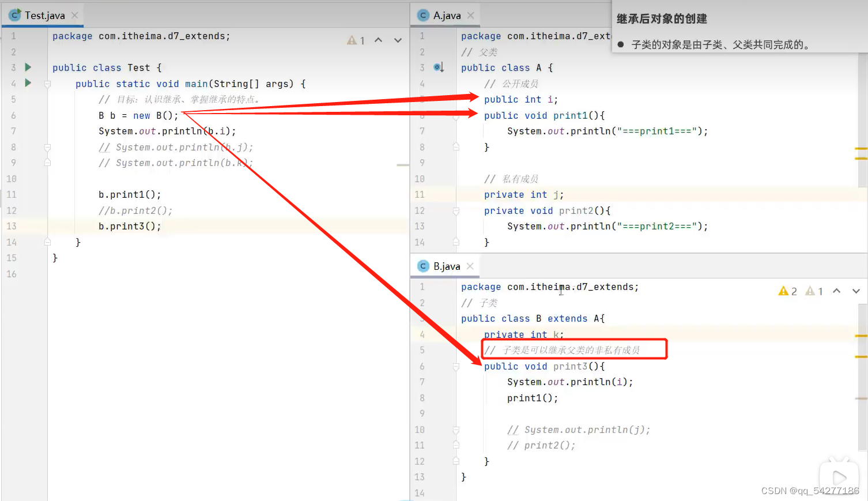Click the line 'b.print3();' in Test.java
Screen dimensions: 868x501
[x=130, y=226]
